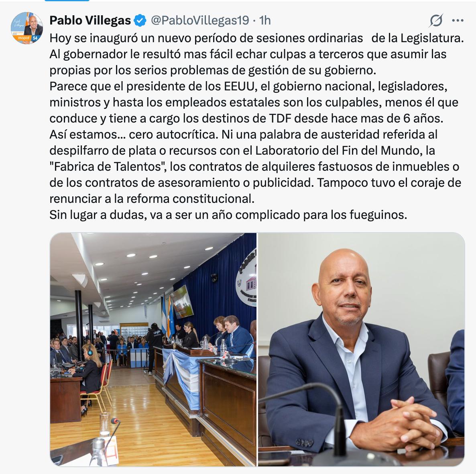
Task: Click the wall-mounted TV screen in hall photo
Action: click(x=181, y=302)
